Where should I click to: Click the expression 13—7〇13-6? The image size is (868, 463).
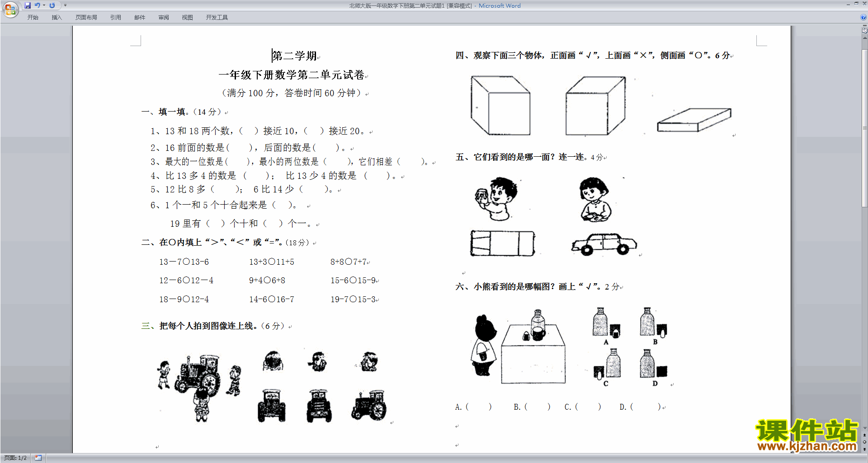pos(184,262)
